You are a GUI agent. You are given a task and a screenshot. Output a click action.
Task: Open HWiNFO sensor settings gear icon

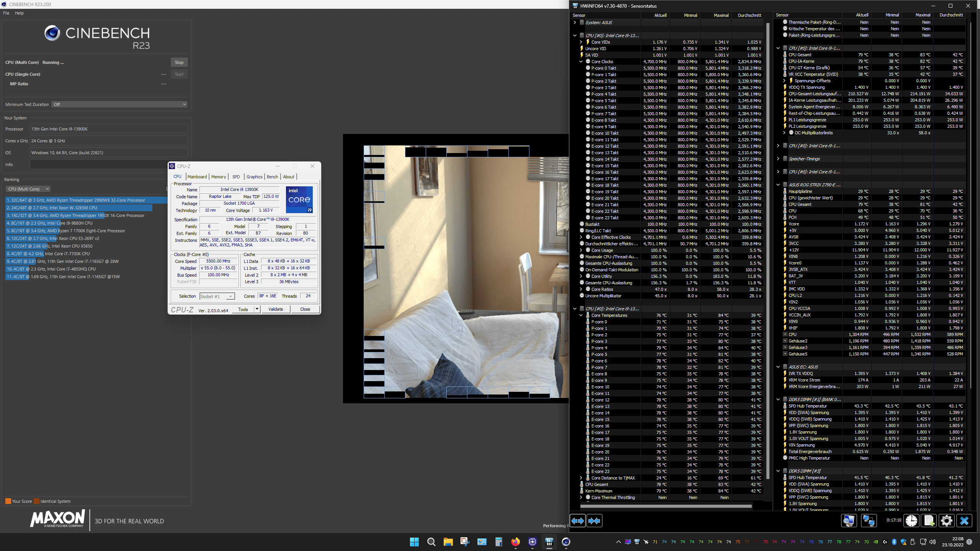pyautogui.click(x=947, y=521)
